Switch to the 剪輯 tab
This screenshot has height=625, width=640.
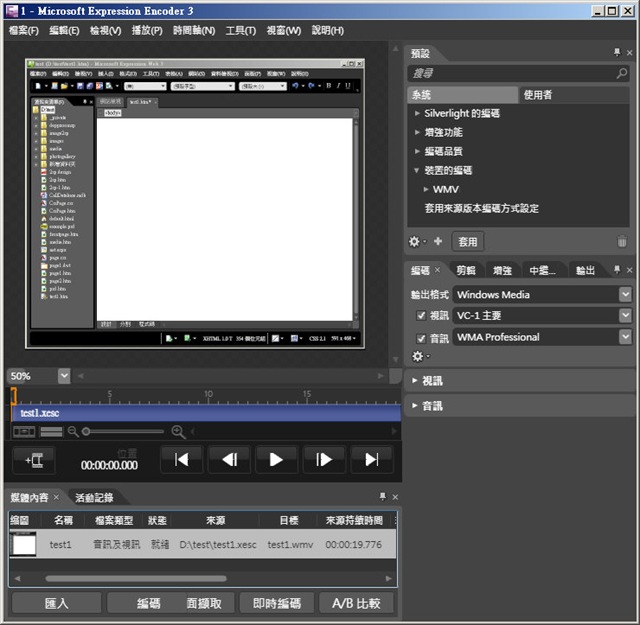coord(466,270)
